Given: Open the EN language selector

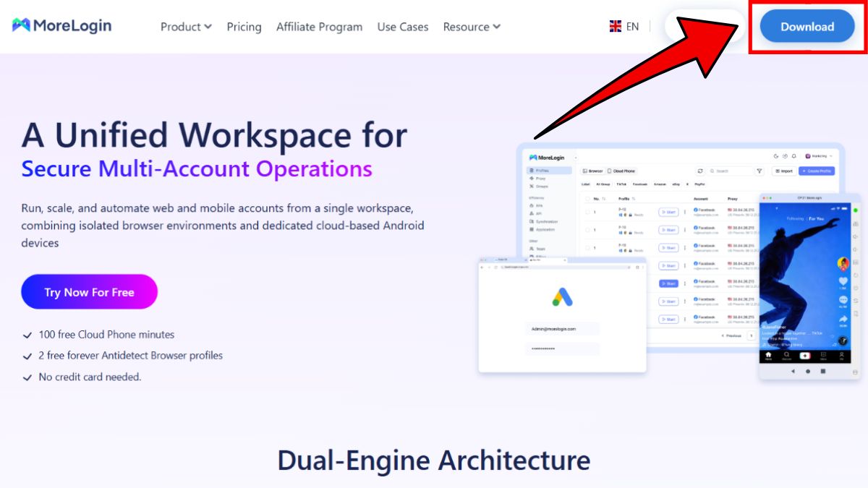Looking at the screenshot, I should 632,27.
